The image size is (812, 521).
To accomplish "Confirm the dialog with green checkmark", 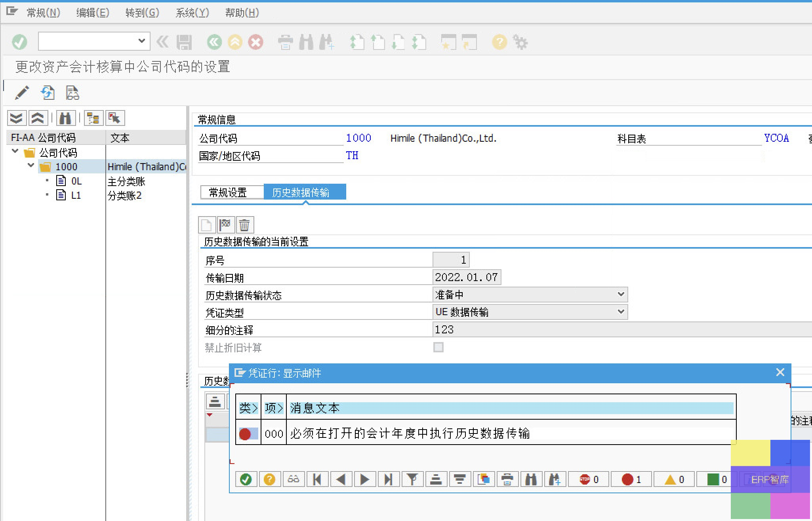I will [x=246, y=479].
